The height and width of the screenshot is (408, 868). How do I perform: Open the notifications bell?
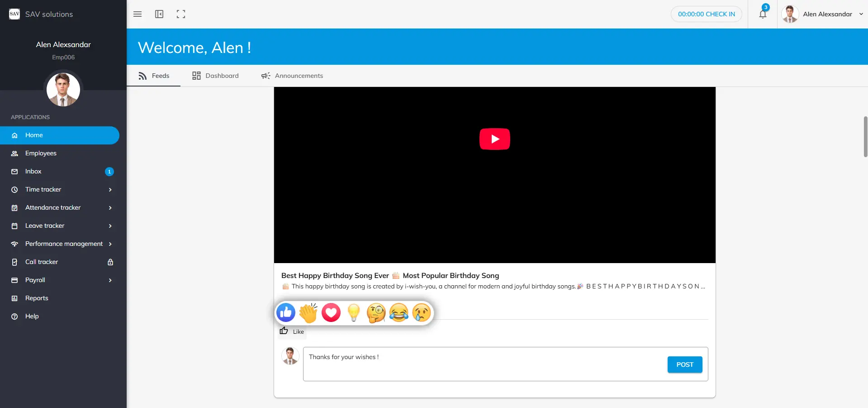tap(763, 14)
